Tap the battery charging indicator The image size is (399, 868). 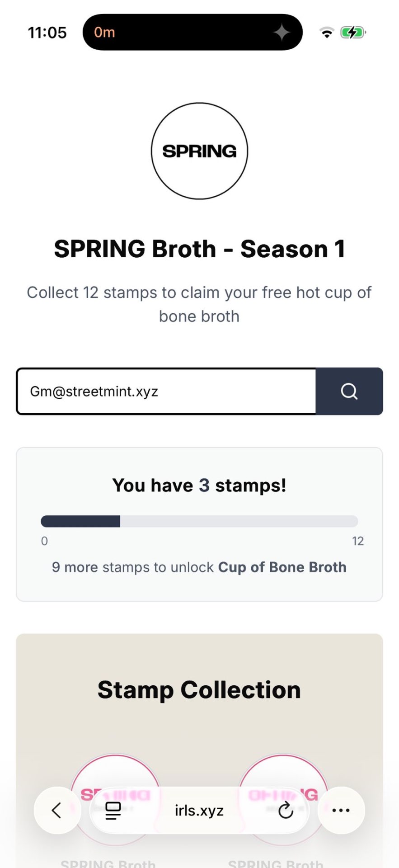pyautogui.click(x=353, y=33)
